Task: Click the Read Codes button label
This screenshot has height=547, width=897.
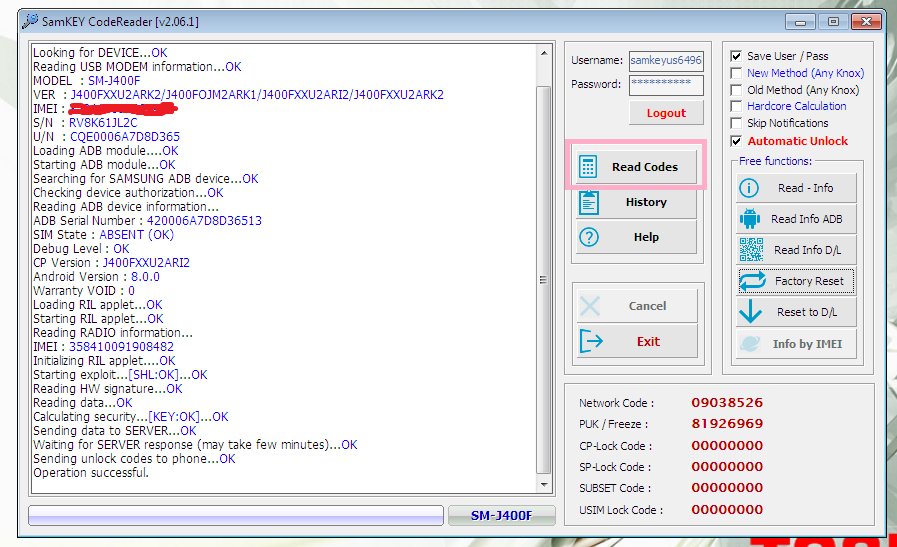Action: click(x=645, y=167)
